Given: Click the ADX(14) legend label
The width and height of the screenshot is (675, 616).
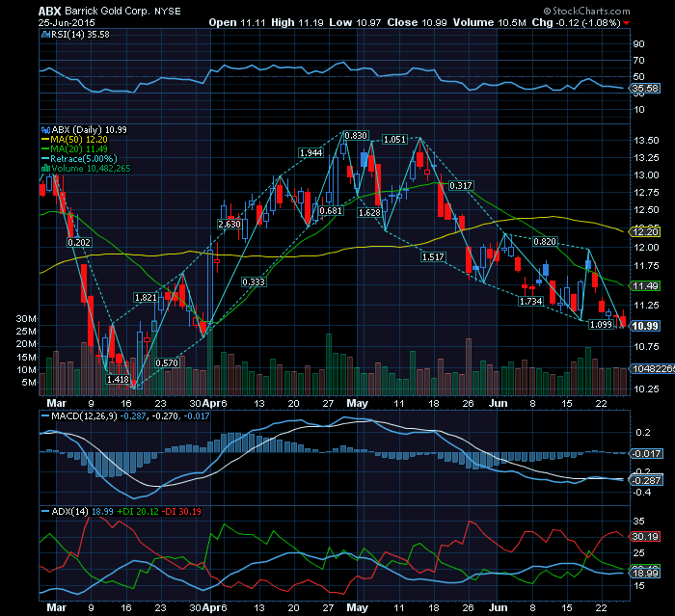Looking at the screenshot, I should pyautogui.click(x=69, y=511).
